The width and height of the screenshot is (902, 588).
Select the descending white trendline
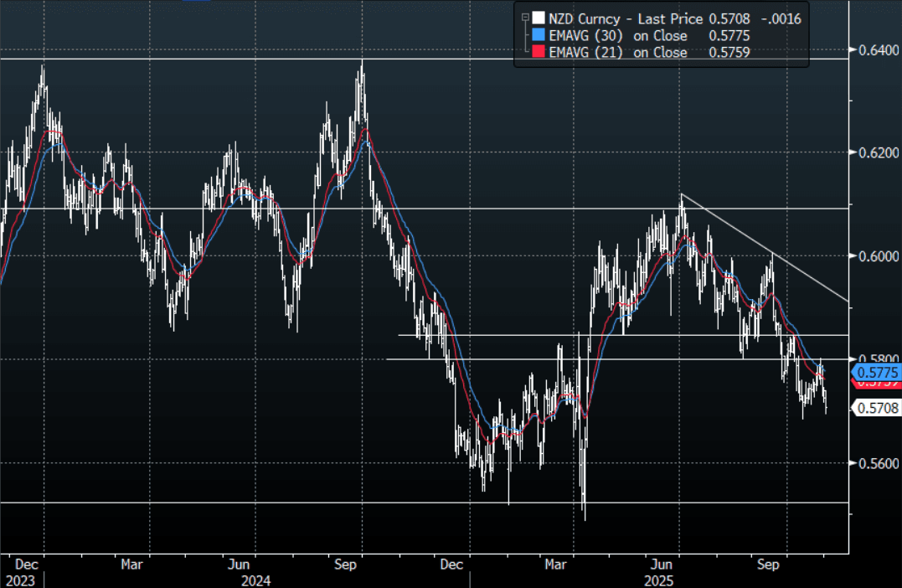tap(771, 252)
